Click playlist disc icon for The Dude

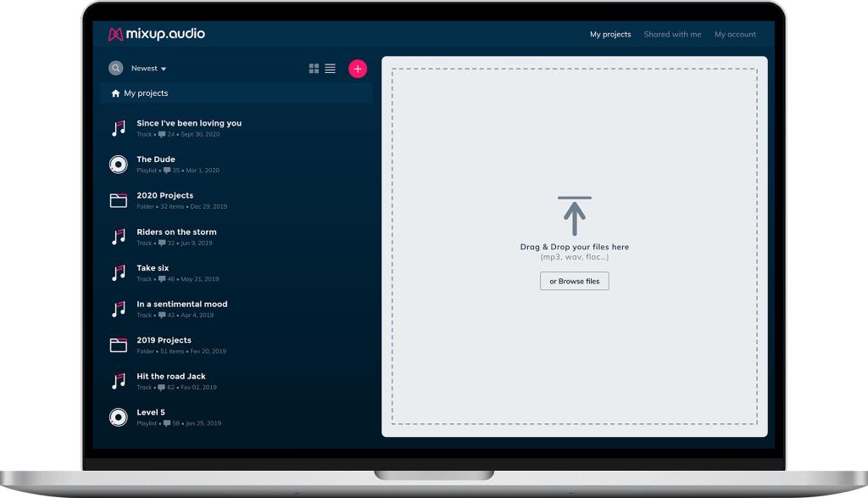119,165
